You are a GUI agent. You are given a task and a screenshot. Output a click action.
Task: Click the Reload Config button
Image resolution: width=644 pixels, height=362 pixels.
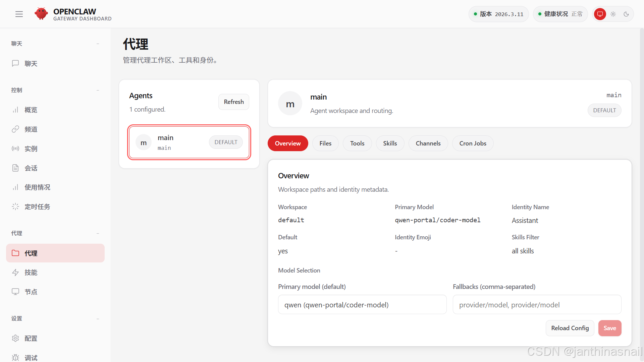pyautogui.click(x=570, y=328)
